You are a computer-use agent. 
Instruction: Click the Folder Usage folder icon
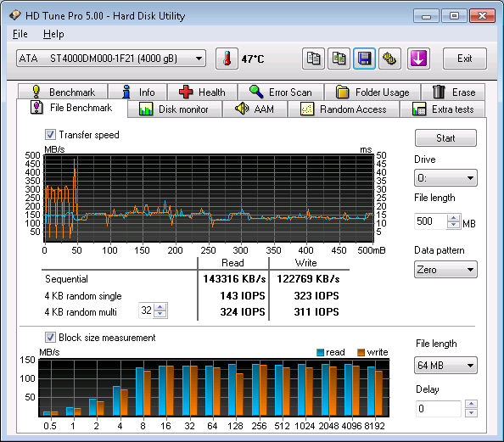click(342, 92)
